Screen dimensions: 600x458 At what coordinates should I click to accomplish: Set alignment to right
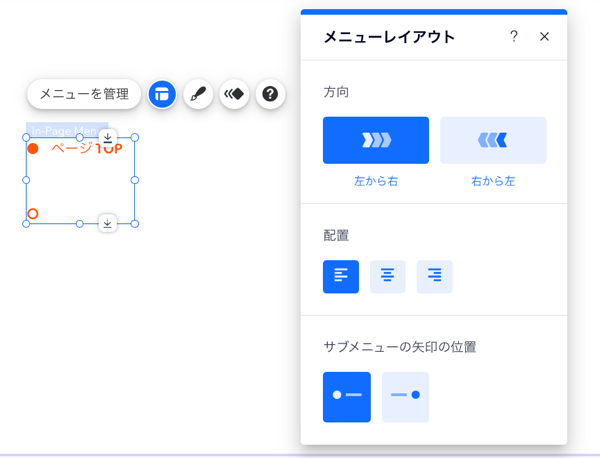[435, 277]
